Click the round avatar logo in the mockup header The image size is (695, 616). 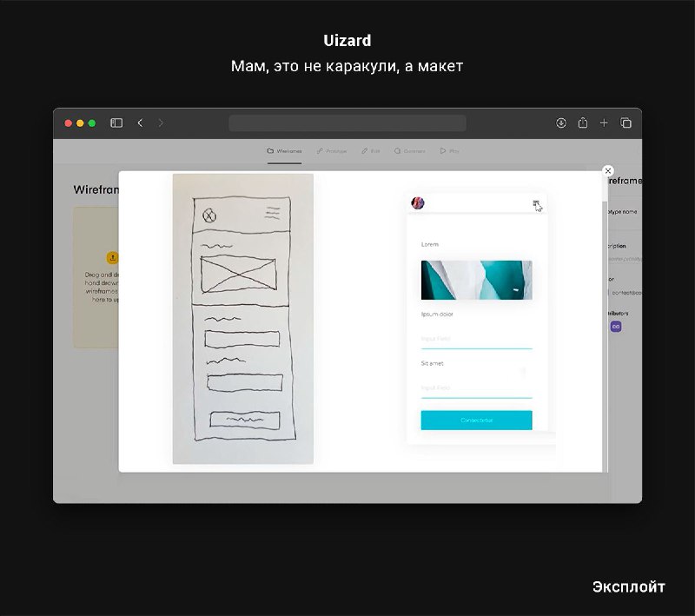point(418,203)
